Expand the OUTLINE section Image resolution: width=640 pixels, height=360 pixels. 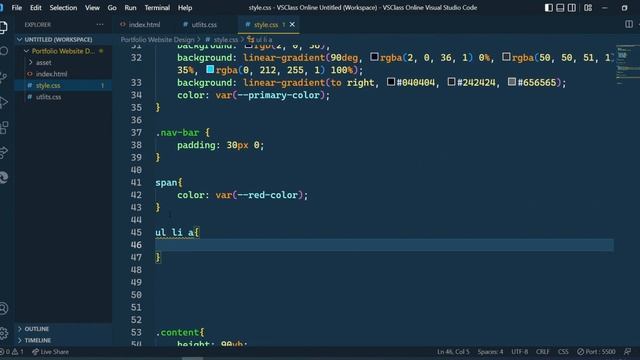point(36,329)
